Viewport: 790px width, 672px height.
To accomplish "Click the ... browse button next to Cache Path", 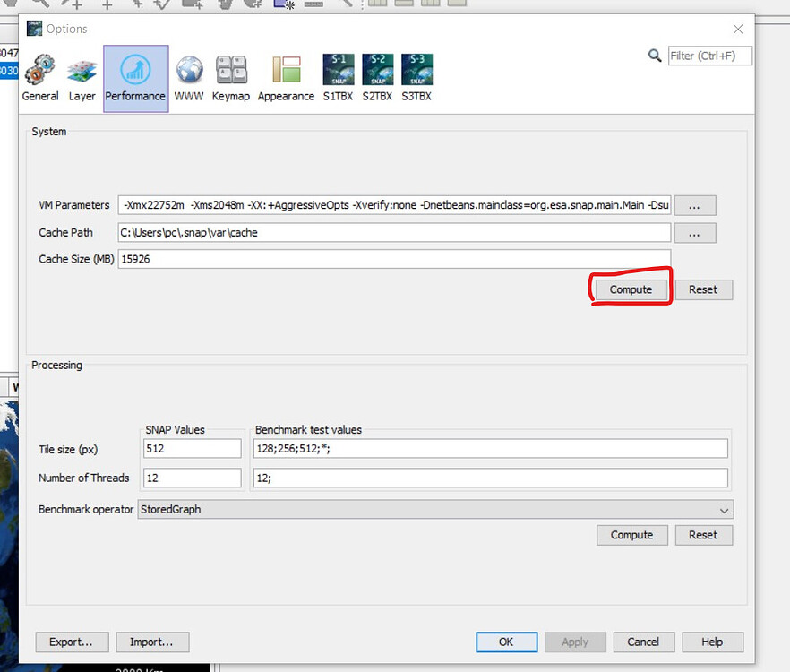I will 694,232.
